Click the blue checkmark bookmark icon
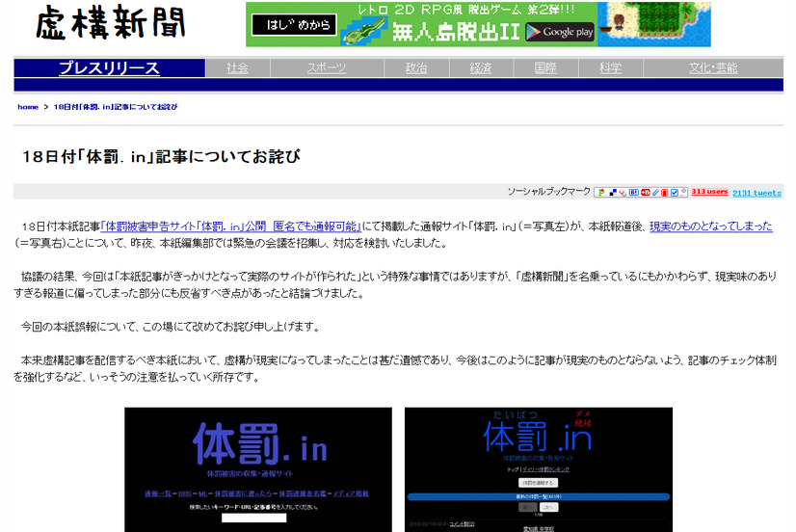 pos(675,193)
